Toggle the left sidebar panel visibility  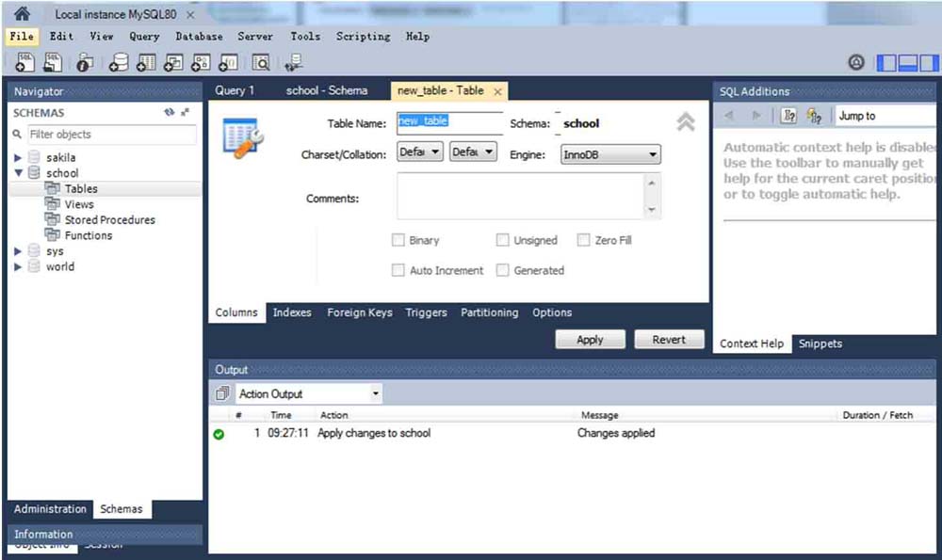[886, 62]
